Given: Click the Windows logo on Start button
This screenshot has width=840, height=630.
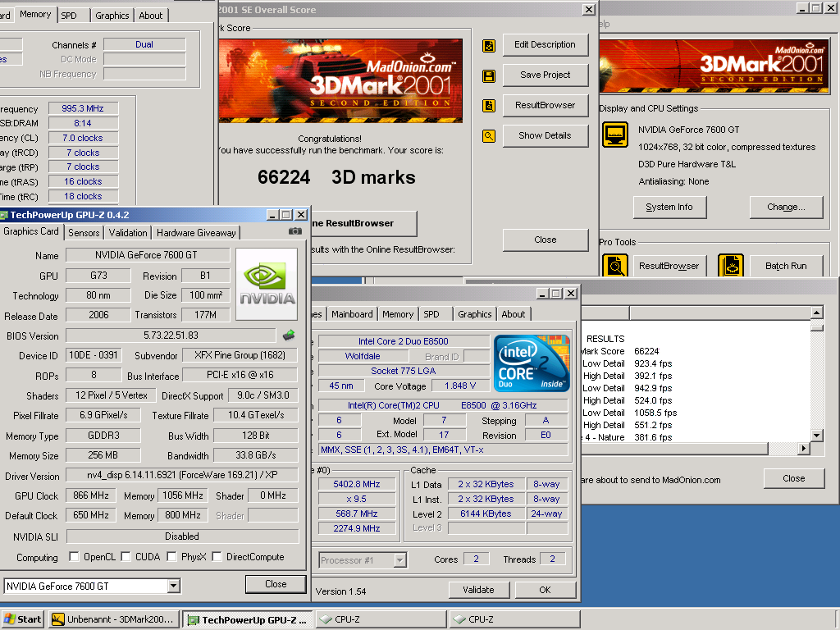Looking at the screenshot, I should pos(10,619).
